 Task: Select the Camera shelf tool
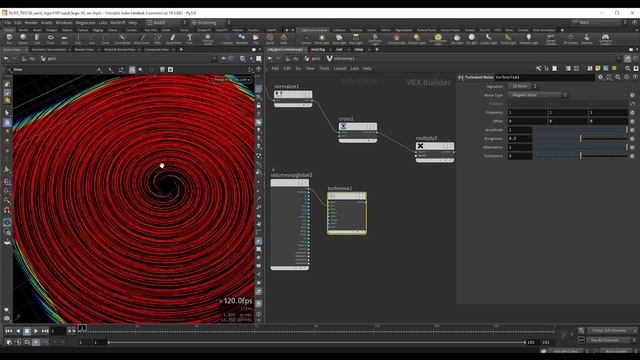click(306, 39)
